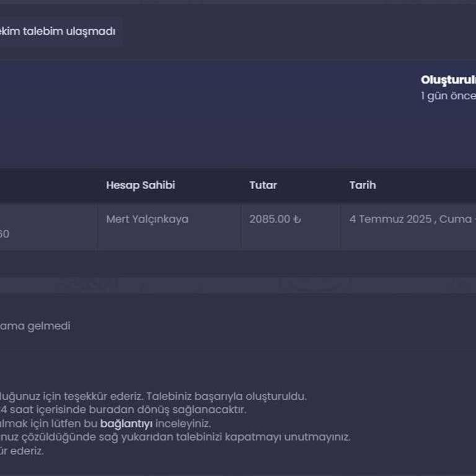This screenshot has width=476, height=476.
Task: Click the partial '60' value in first column
Action: tap(4, 234)
